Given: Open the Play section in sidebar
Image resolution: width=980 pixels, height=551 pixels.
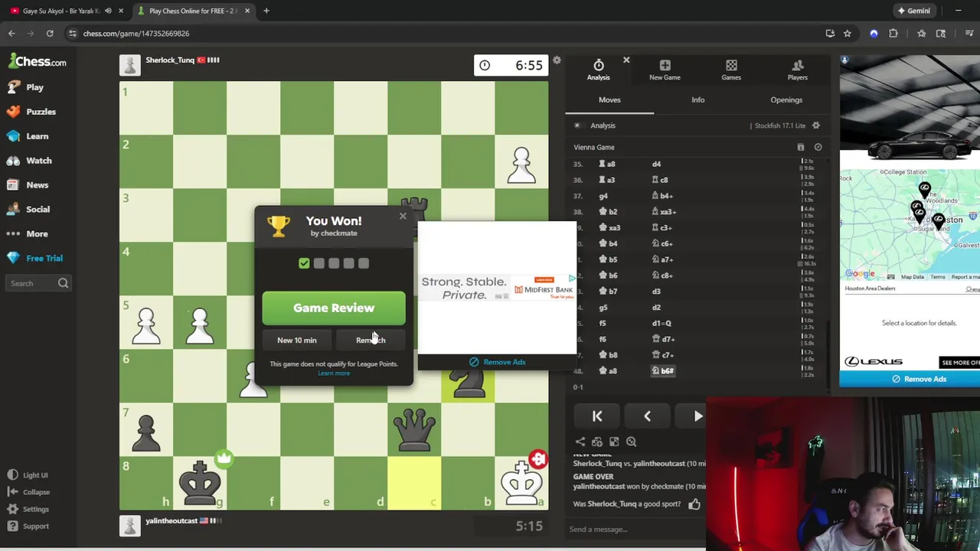Looking at the screenshot, I should coord(26,87).
